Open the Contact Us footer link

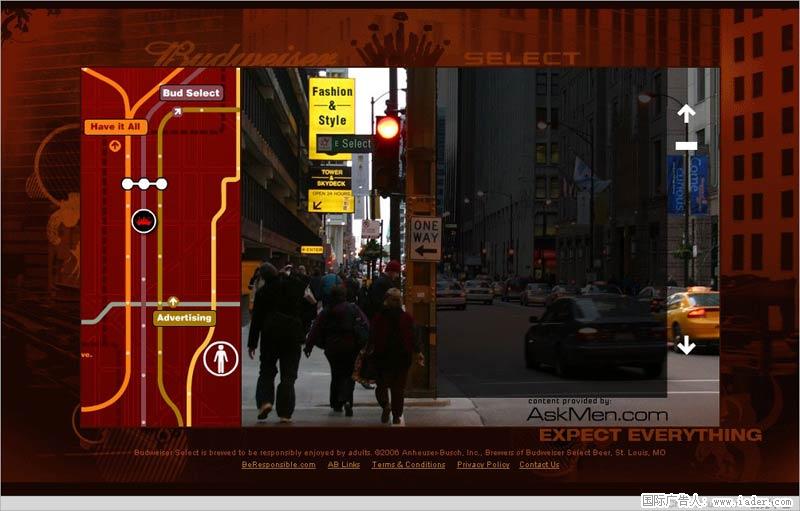coord(539,465)
